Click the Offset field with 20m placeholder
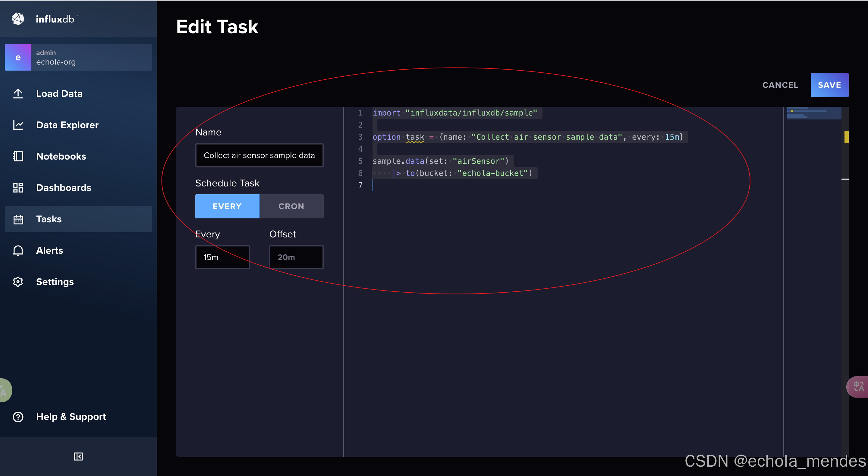Screen dimensions: 868x476 click(296, 257)
